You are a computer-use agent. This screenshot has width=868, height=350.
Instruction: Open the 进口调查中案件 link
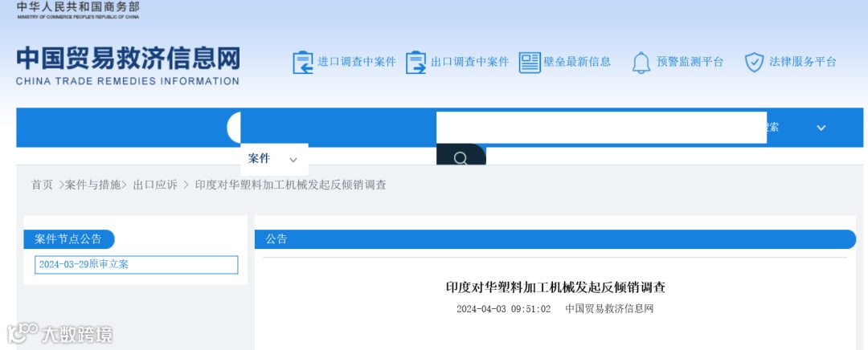pos(357,62)
